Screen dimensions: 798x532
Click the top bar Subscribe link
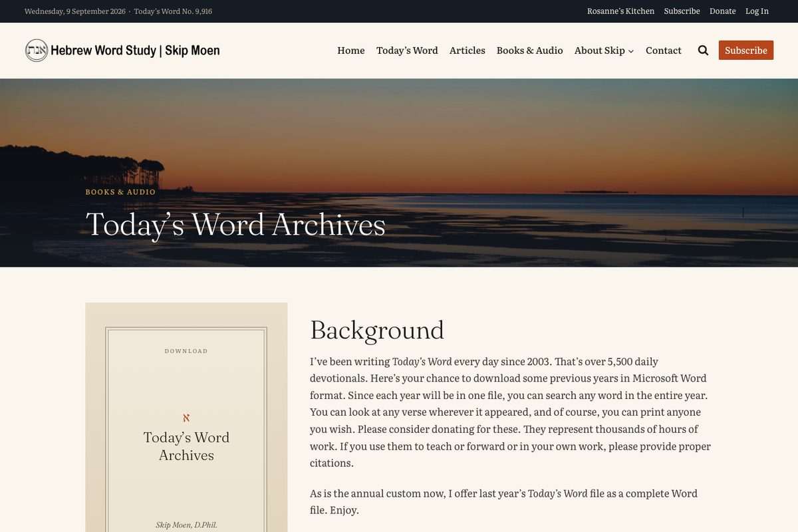pyautogui.click(x=682, y=11)
